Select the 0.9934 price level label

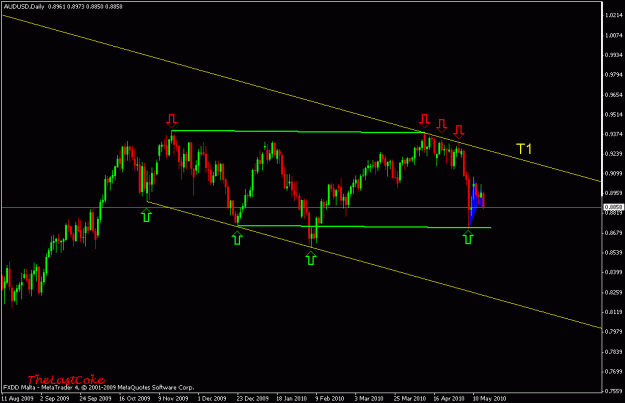pyautogui.click(x=613, y=55)
